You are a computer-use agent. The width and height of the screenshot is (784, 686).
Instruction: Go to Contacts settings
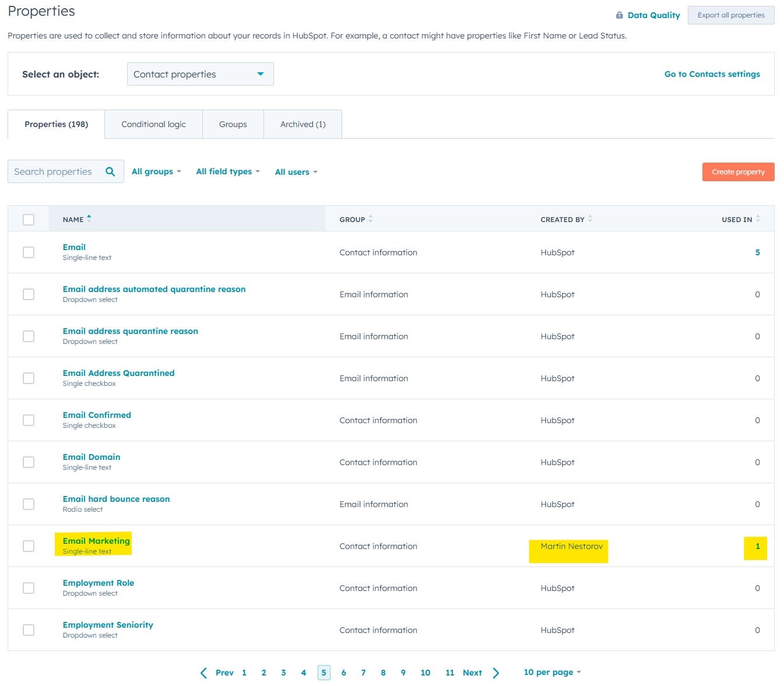pos(712,74)
